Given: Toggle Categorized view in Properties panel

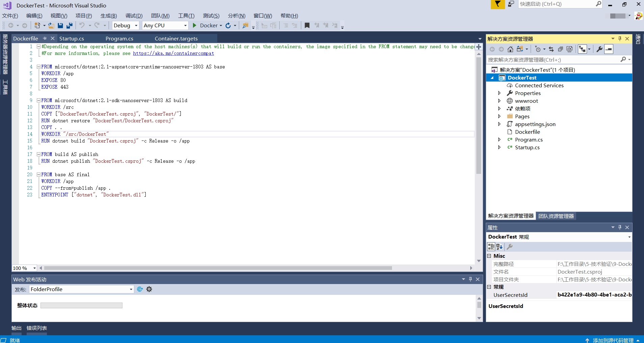Looking at the screenshot, I should pos(491,247).
